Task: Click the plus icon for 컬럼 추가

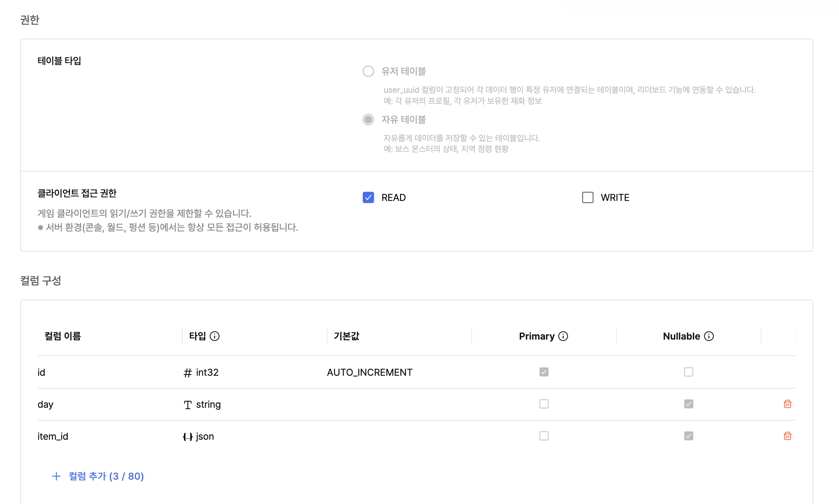Action: 56,476
